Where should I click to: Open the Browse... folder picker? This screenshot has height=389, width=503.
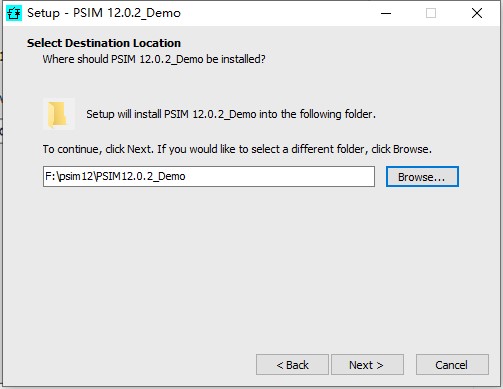[x=422, y=177]
